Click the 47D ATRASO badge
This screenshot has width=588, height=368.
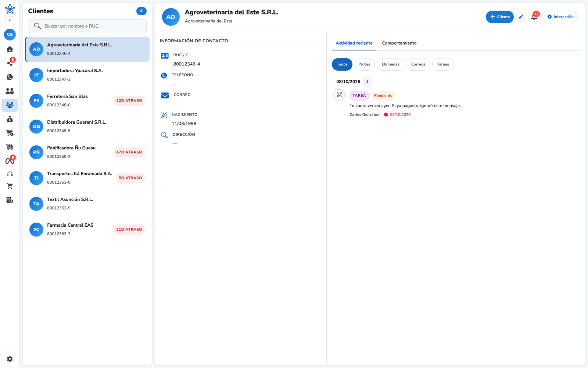point(129,152)
